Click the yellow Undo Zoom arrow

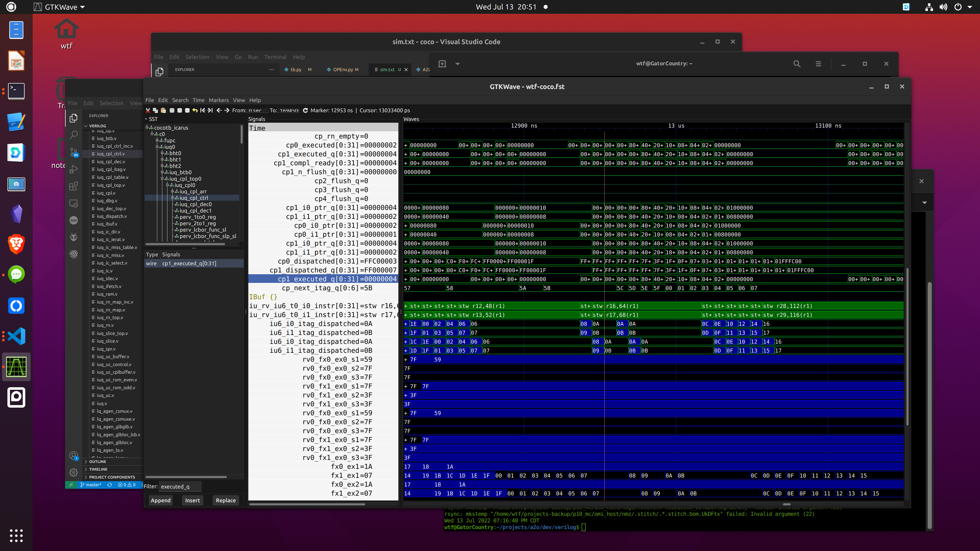[195, 110]
